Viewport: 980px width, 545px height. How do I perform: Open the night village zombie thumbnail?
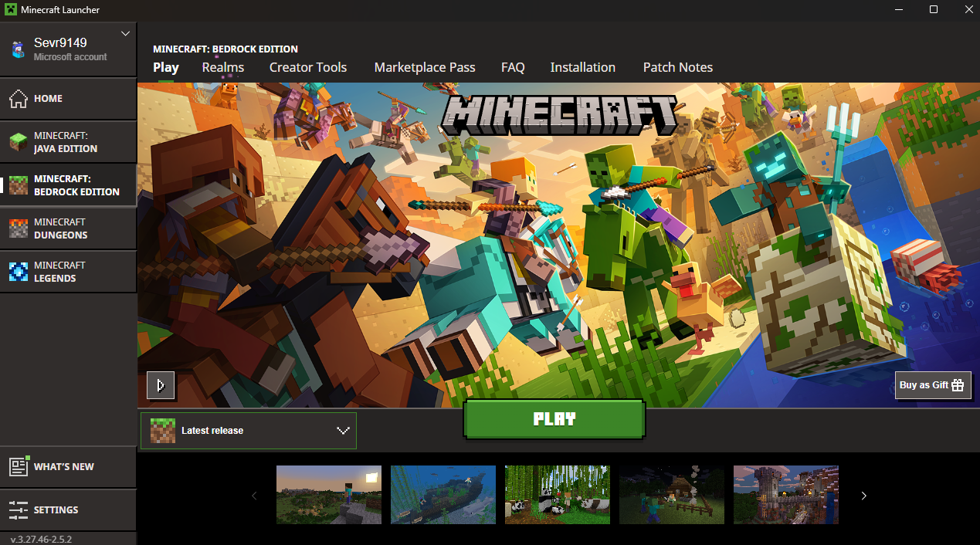[x=672, y=495]
